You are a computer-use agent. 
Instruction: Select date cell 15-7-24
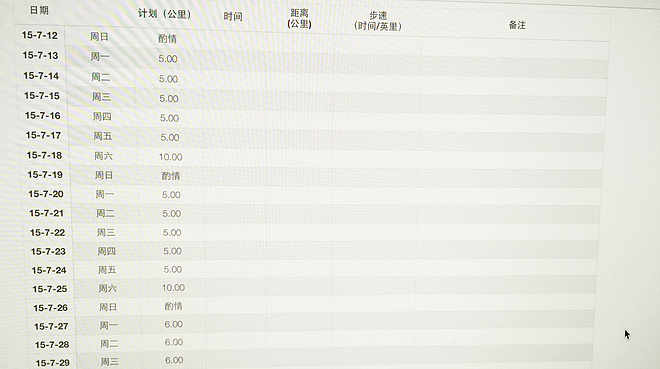(x=49, y=271)
